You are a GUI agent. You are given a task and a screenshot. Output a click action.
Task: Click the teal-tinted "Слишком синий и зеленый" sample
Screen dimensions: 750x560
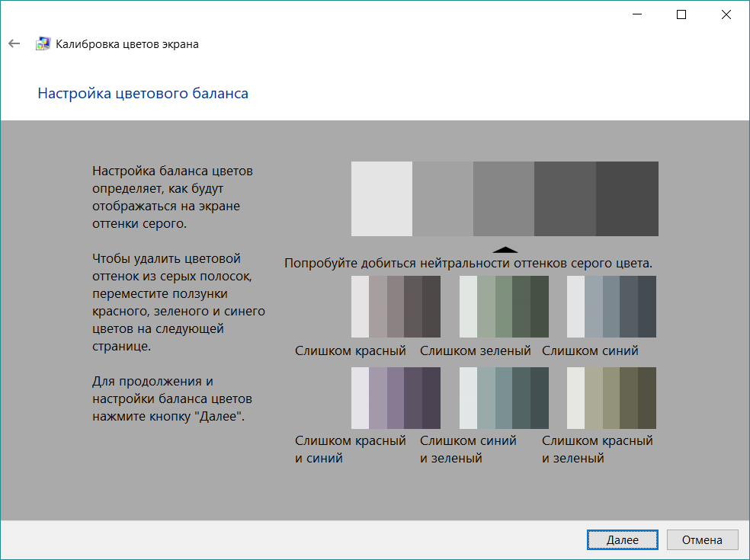504,398
